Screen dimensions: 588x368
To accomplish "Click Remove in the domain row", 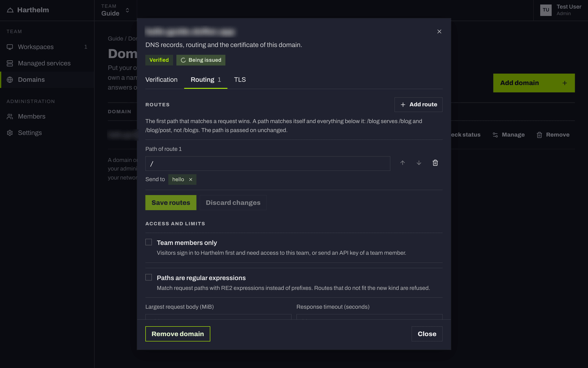I will tap(553, 135).
